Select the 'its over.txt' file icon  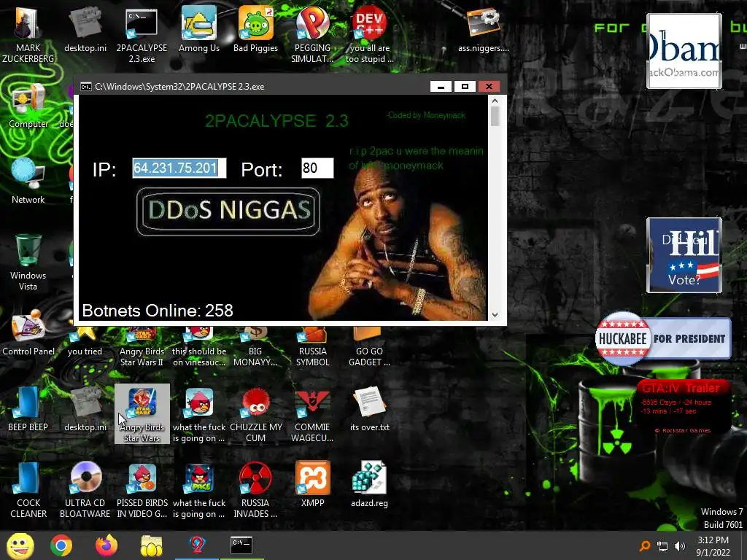[x=369, y=409]
